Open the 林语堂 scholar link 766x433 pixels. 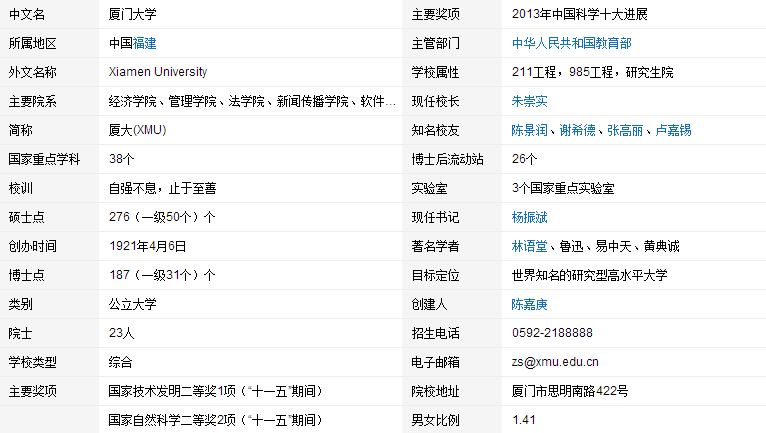529,246
